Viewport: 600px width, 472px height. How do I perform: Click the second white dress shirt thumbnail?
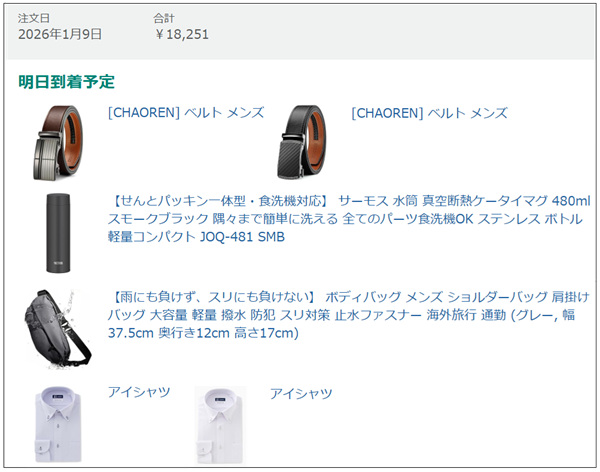pos(220,425)
